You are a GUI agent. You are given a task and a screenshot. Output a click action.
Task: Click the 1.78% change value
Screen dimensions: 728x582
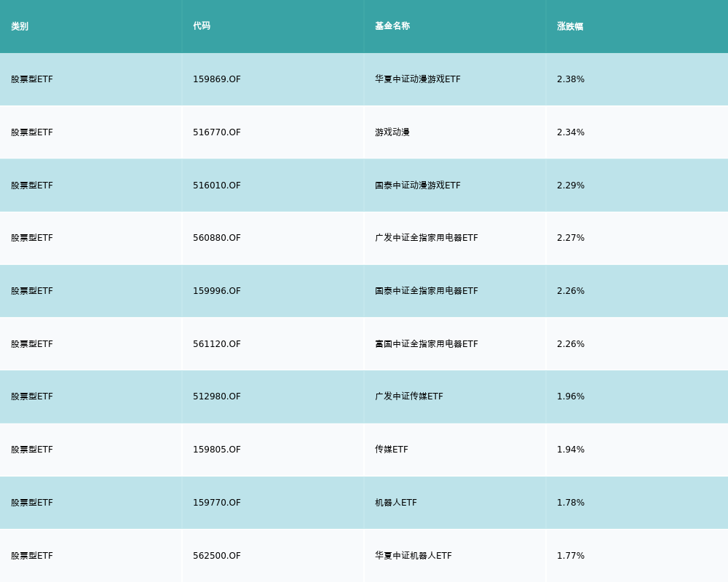click(x=571, y=503)
